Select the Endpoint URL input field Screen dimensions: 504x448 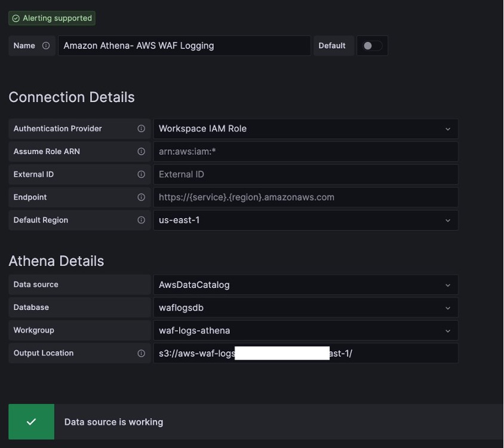coord(306,197)
